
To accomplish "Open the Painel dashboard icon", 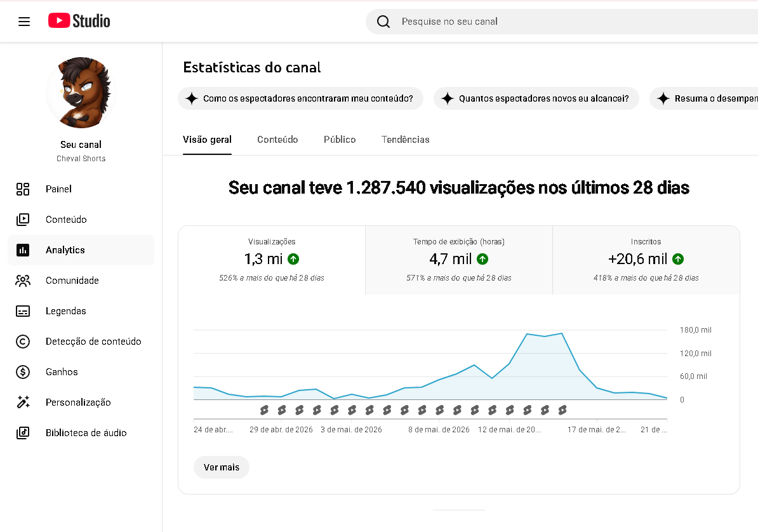I will (23, 189).
